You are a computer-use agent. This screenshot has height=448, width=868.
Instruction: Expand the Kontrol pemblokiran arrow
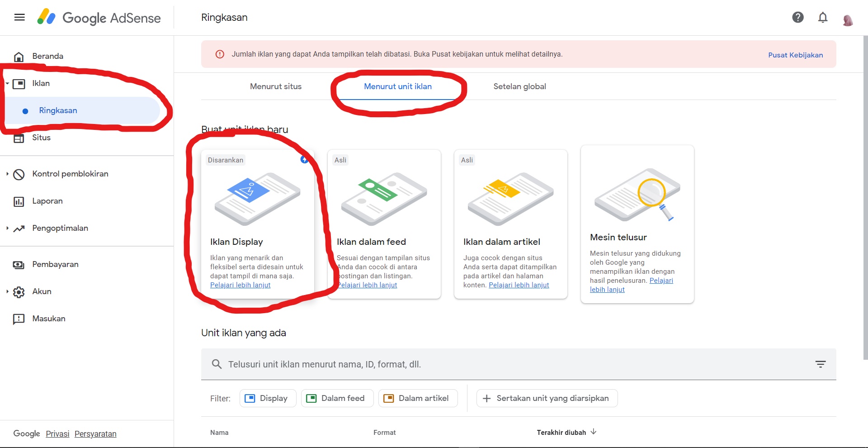point(7,174)
